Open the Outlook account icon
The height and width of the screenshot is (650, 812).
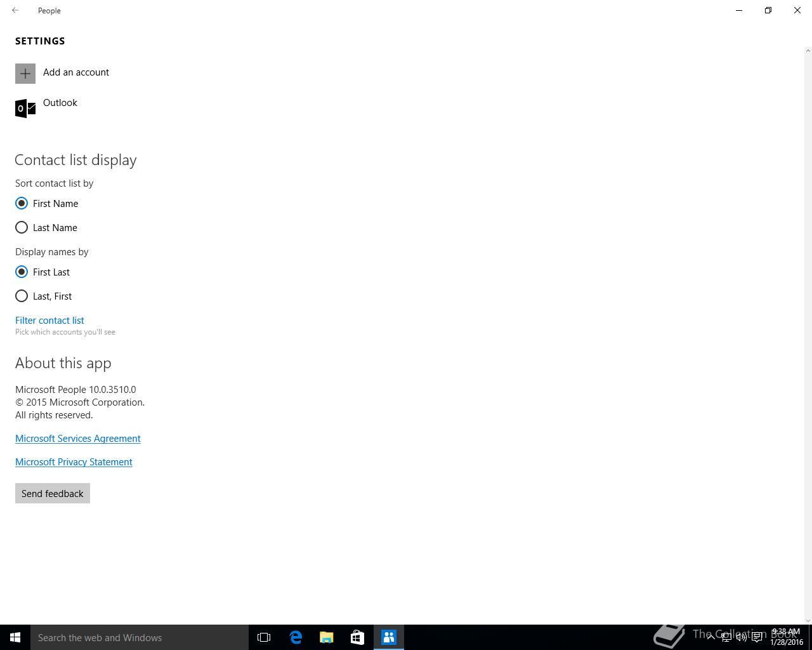point(25,108)
